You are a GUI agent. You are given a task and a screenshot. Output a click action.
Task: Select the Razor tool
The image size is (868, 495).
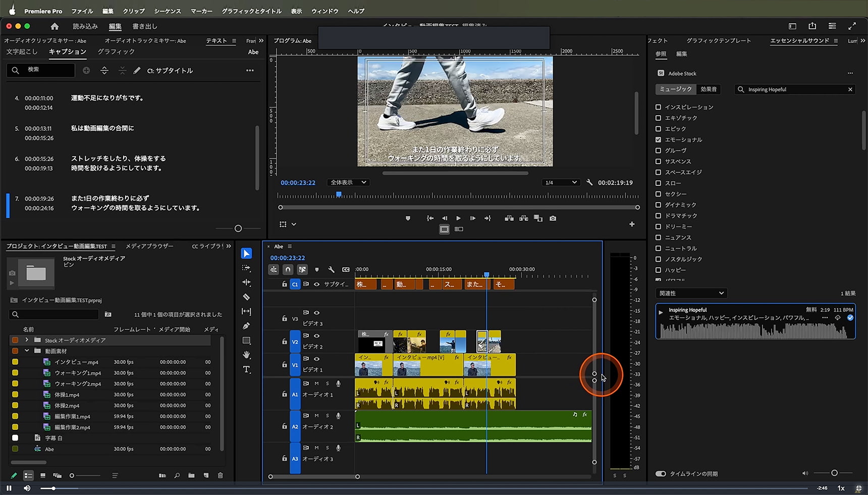[246, 297]
